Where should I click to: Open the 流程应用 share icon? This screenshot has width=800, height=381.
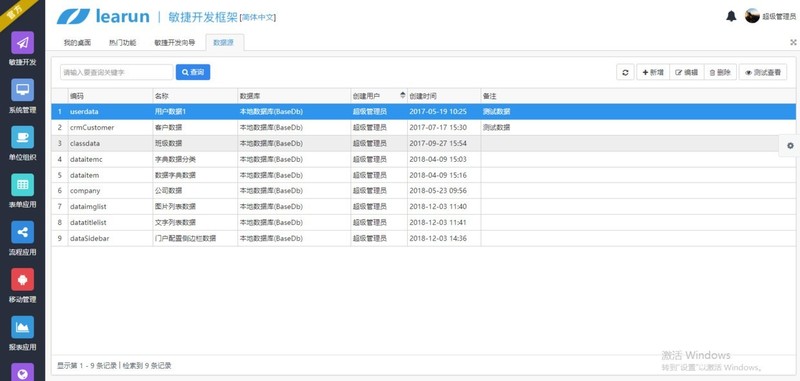click(x=22, y=232)
